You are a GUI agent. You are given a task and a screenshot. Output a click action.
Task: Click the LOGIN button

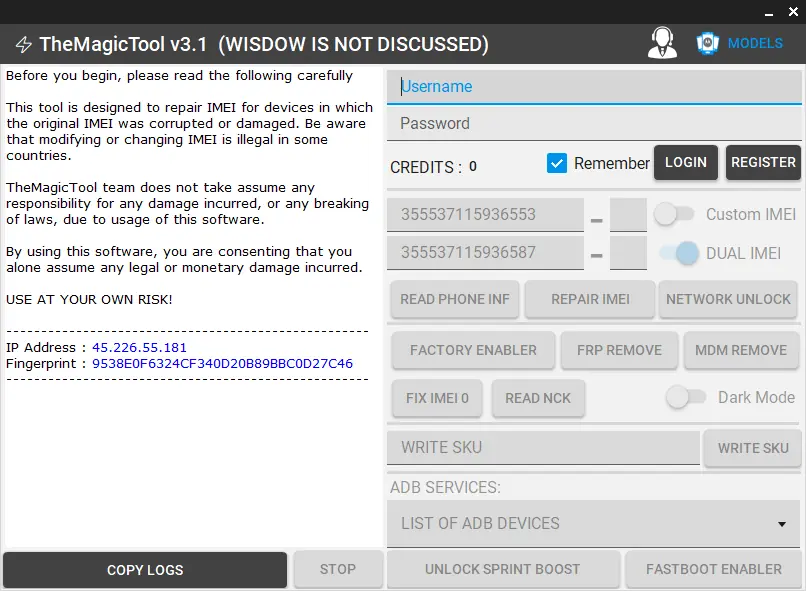[686, 162]
